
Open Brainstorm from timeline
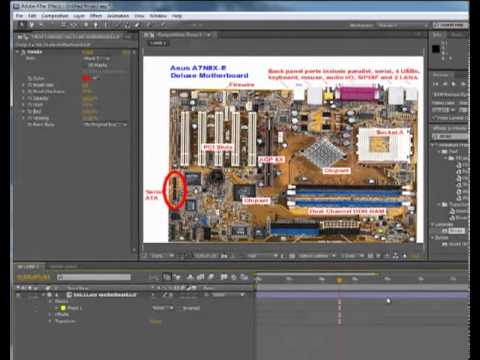pos(224,277)
